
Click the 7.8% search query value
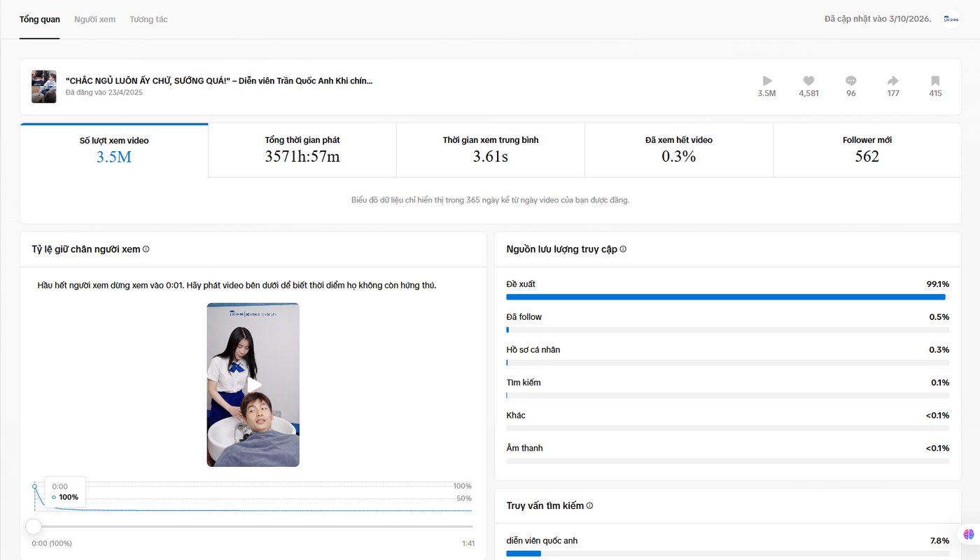pos(939,540)
